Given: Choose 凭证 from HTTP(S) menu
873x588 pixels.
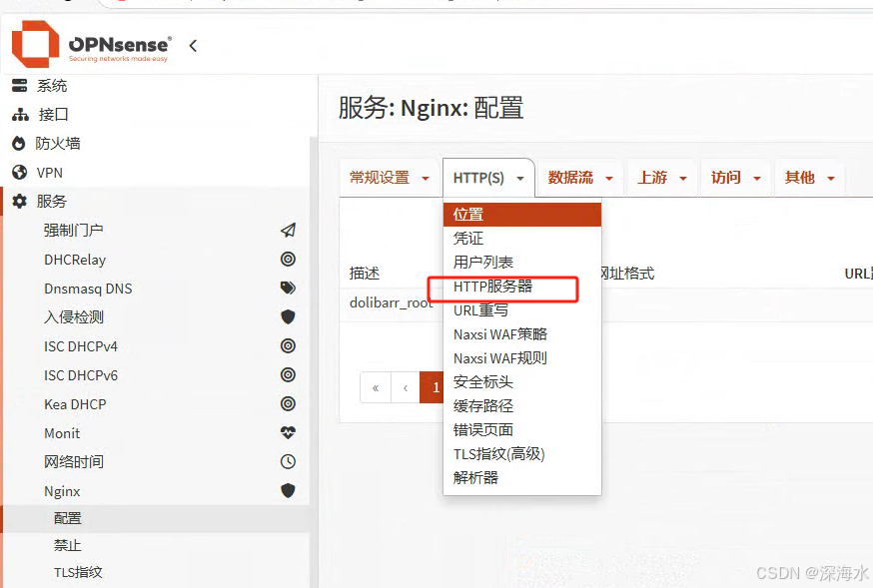Looking at the screenshot, I should [522, 238].
